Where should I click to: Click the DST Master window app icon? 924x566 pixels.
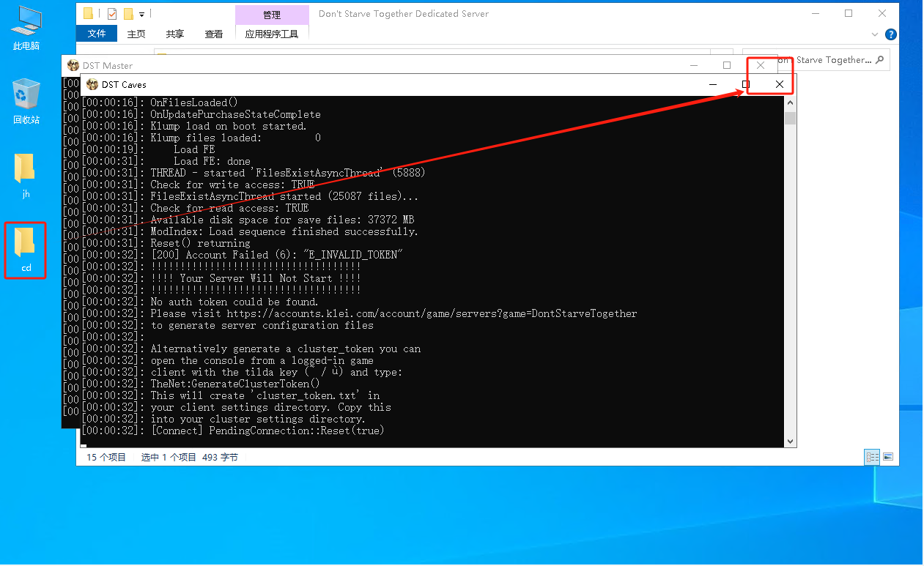click(73, 65)
